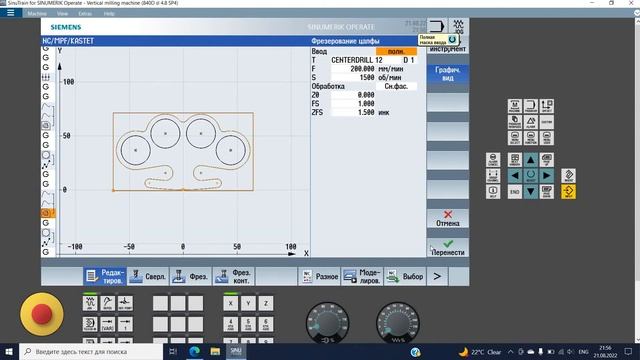
Task: Open the Редактиров. softkey tab
Action: coord(104,276)
